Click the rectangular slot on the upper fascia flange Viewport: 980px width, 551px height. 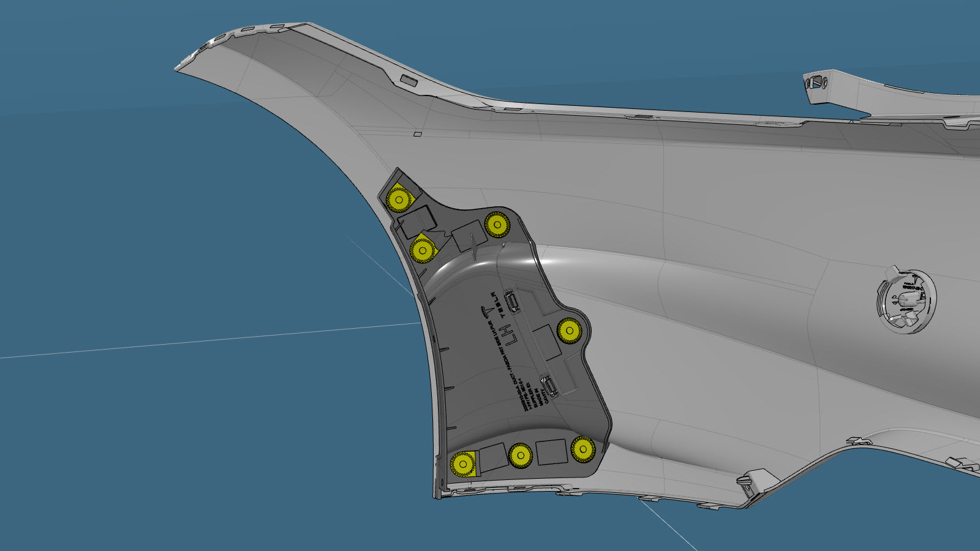(x=407, y=80)
